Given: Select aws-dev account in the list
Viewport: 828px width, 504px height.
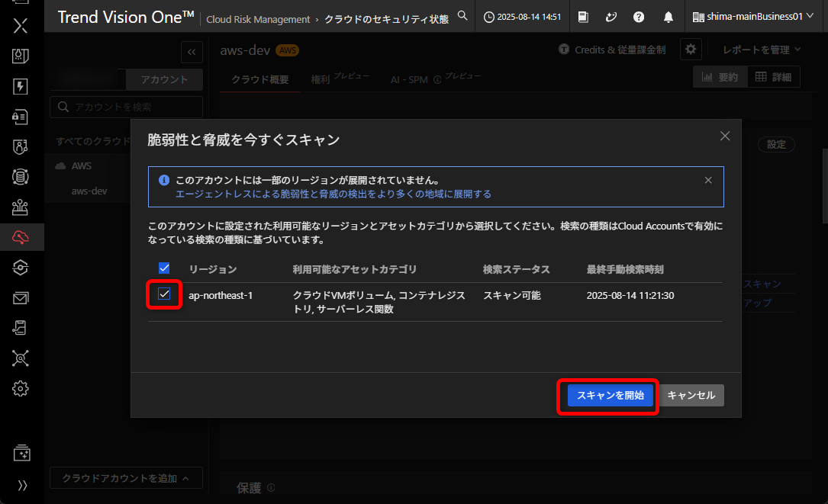Looking at the screenshot, I should [89, 191].
